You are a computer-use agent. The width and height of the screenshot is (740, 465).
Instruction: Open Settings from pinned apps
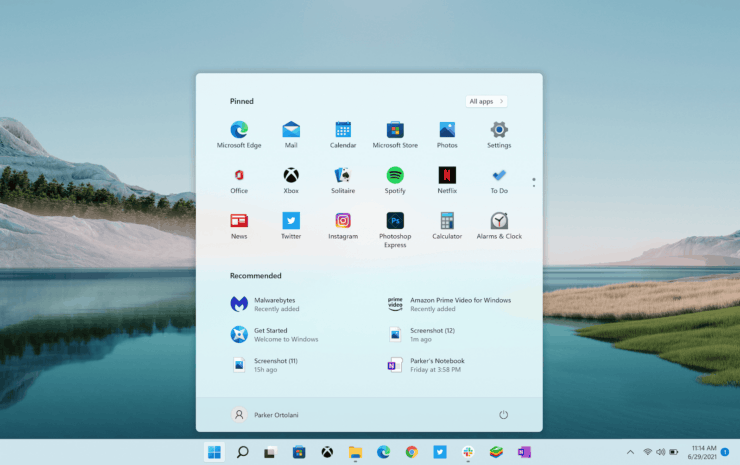click(499, 135)
